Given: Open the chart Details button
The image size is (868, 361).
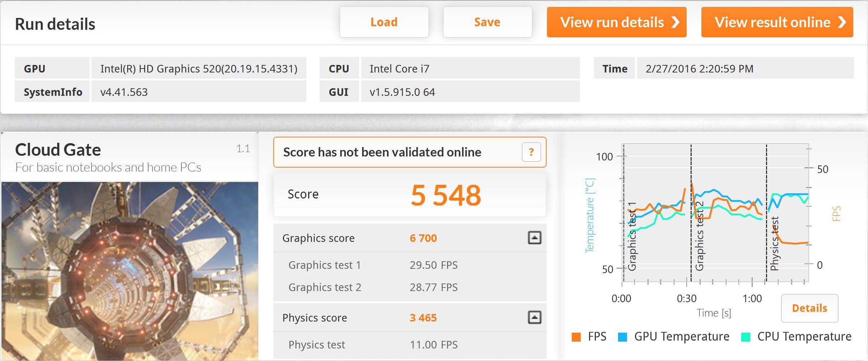Looking at the screenshot, I should (x=809, y=308).
